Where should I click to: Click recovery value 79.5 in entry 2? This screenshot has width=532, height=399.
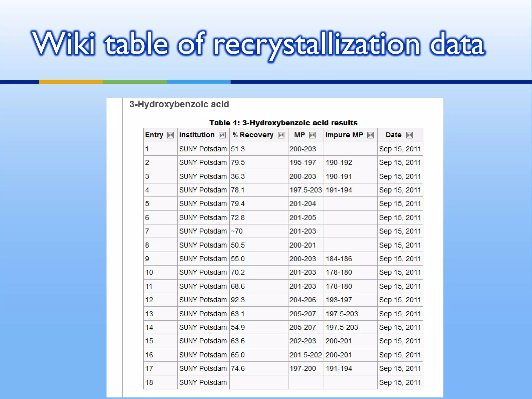point(238,163)
